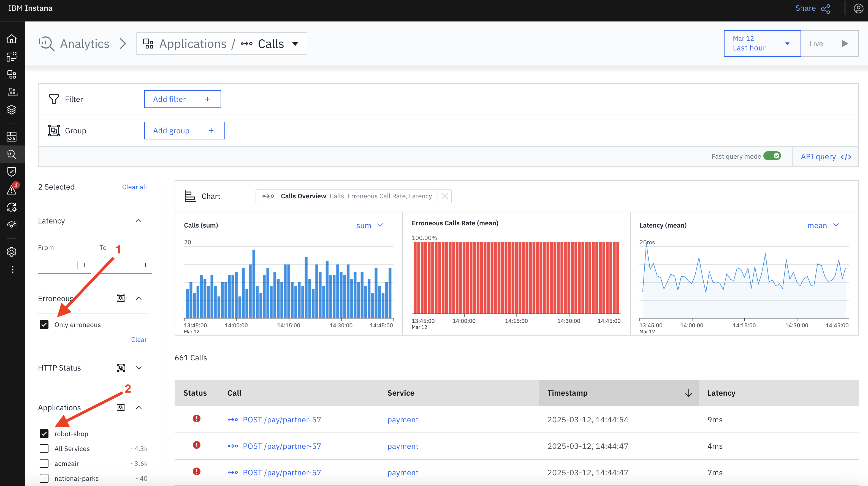This screenshot has height=486, width=868.
Task: Click the Latency To input field
Action: 113,265
